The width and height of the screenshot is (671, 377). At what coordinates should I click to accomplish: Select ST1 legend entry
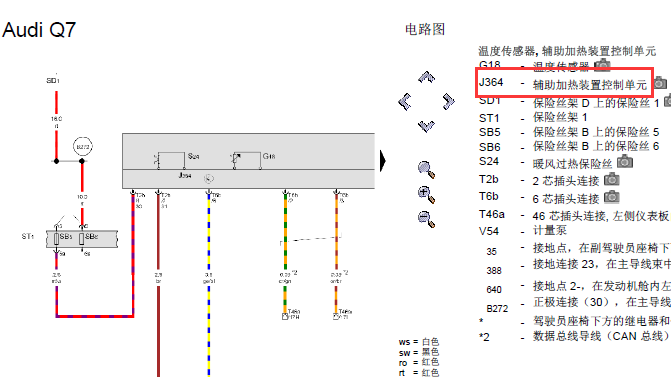(533, 118)
